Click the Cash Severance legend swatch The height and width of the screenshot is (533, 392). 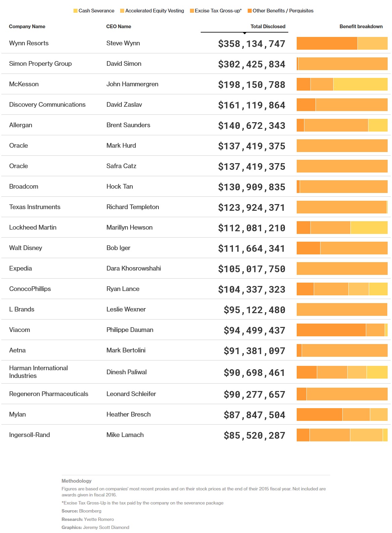pos(76,11)
